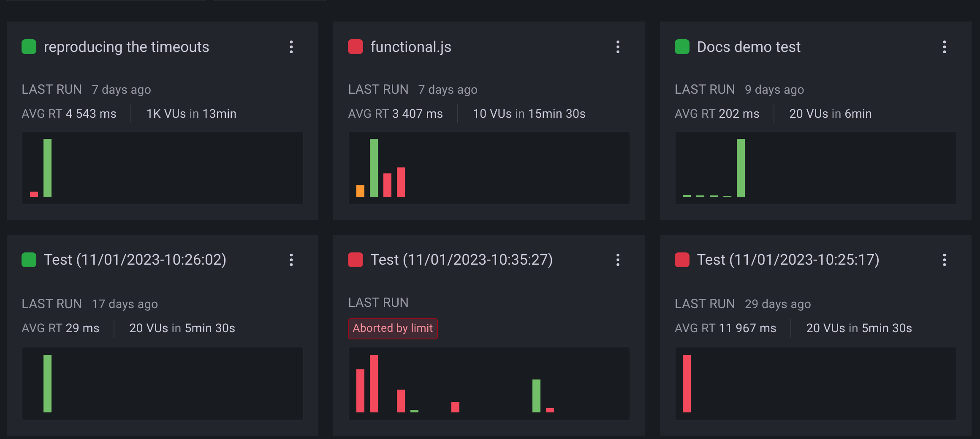Open the options menu for Test (11/01/2023-10:35:27)
Image resolution: width=980 pixels, height=439 pixels.
618,260
